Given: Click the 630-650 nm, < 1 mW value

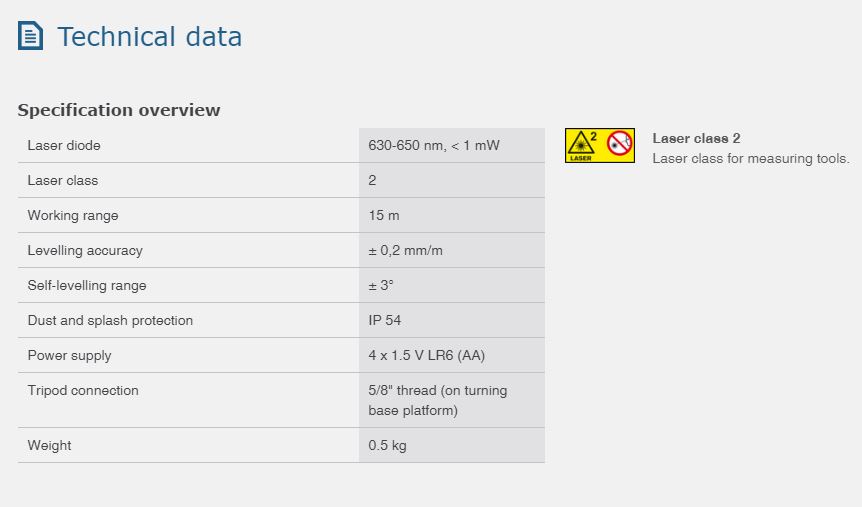Looking at the screenshot, I should point(433,146).
